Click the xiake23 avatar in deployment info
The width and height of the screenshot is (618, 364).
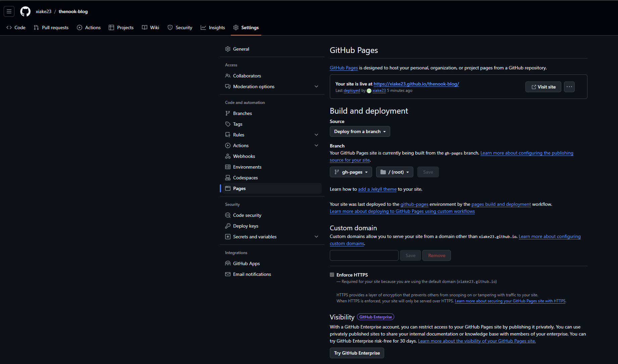click(x=369, y=91)
